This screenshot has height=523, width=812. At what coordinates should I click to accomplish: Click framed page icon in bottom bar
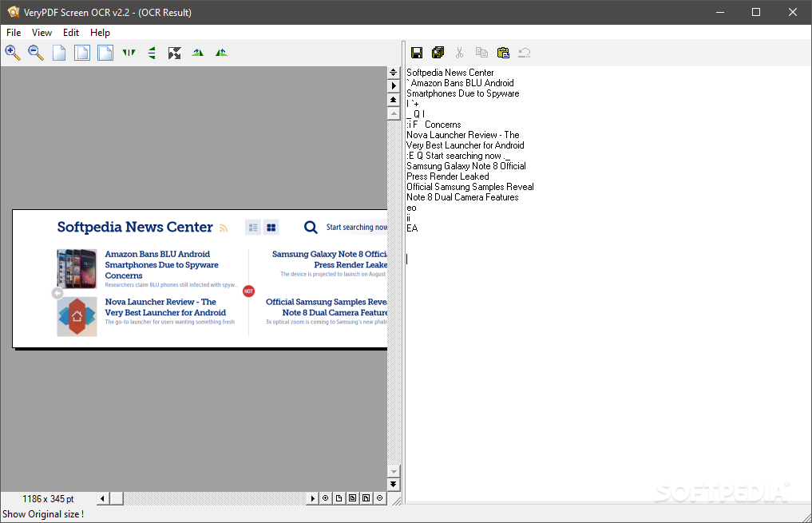coord(353,498)
